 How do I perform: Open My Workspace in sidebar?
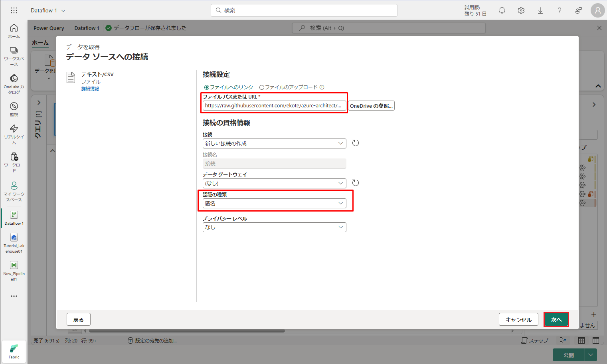point(14,191)
